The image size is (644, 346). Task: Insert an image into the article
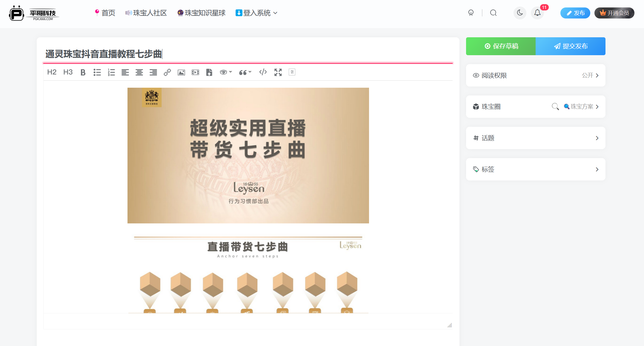tap(181, 72)
